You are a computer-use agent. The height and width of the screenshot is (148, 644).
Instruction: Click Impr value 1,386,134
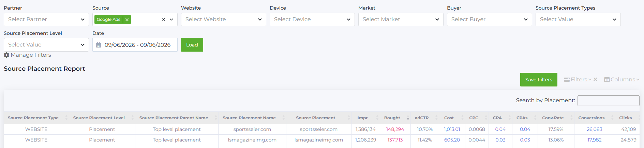[x=365, y=129]
